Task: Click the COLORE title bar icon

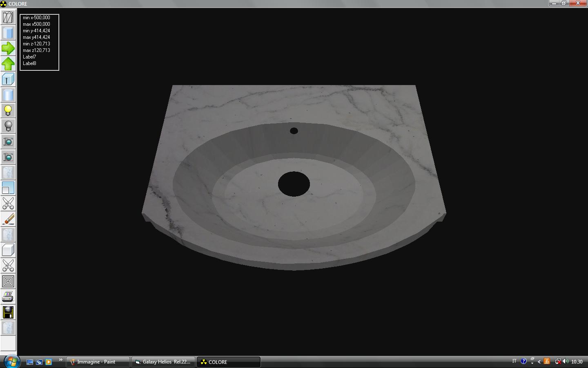Action: [4, 4]
